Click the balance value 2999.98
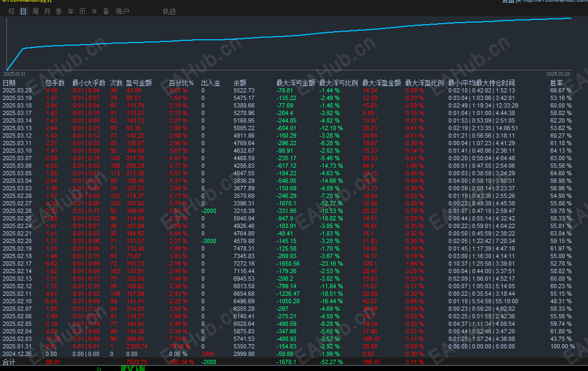This screenshot has width=588, height=371. point(244,354)
